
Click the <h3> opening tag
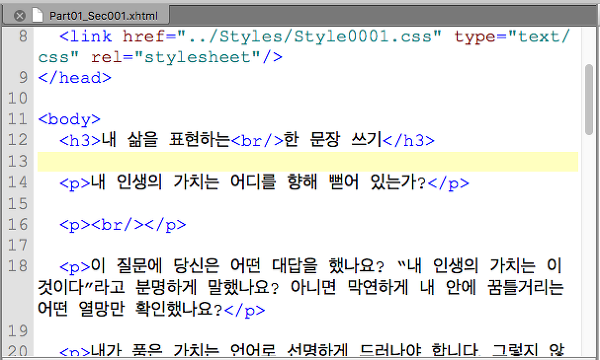click(x=80, y=140)
